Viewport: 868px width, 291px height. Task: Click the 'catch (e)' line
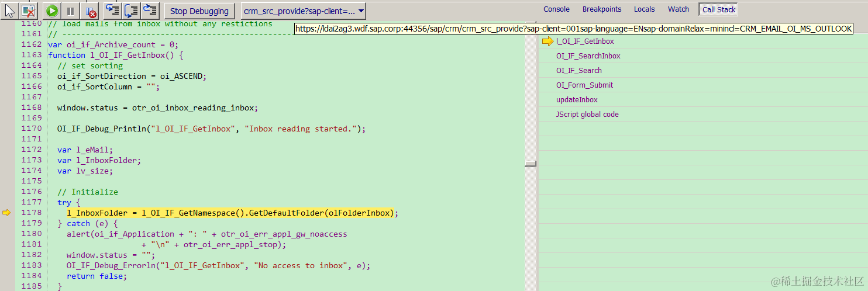click(87, 223)
